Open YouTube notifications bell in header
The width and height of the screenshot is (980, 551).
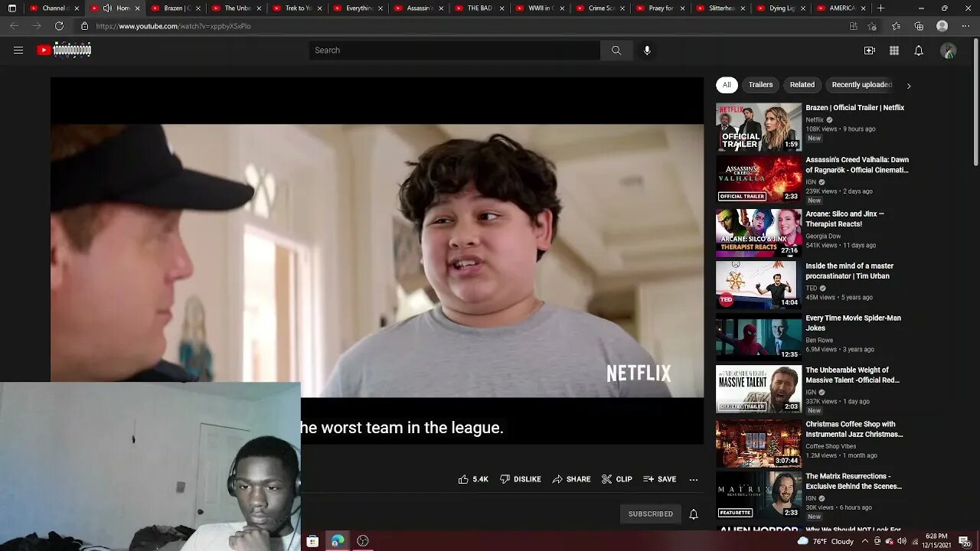pyautogui.click(x=919, y=51)
